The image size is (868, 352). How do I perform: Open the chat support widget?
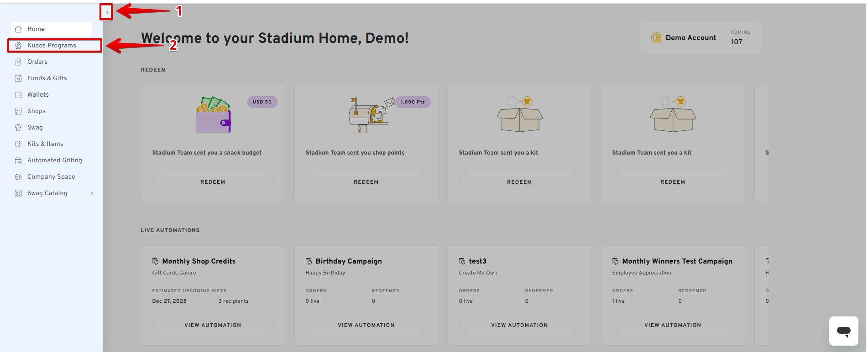pos(843,331)
